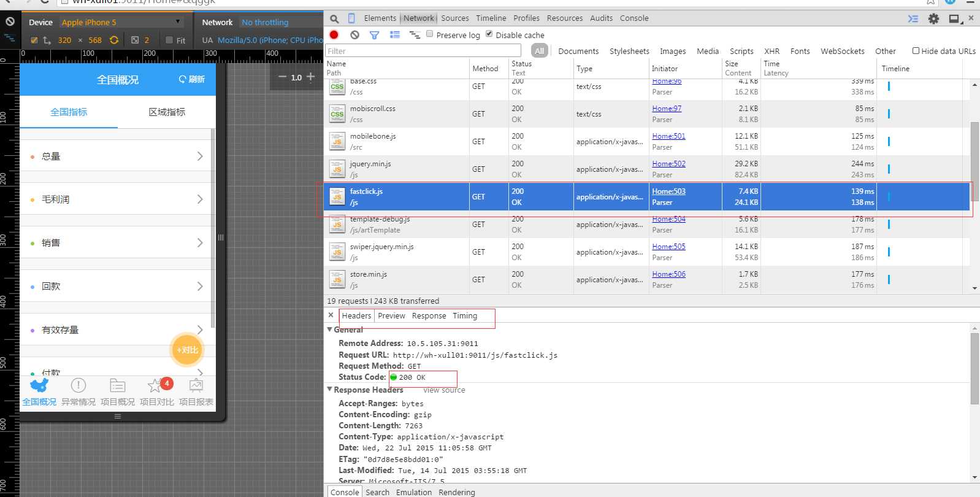Change DevTools dock side icon
Screen dimensions: 980x497
pyautogui.click(x=954, y=19)
